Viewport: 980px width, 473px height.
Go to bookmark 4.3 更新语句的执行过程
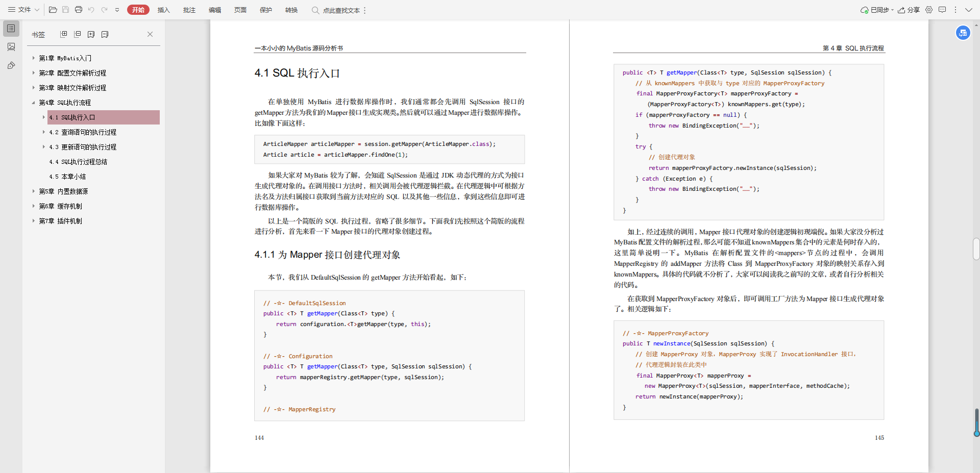click(83, 147)
